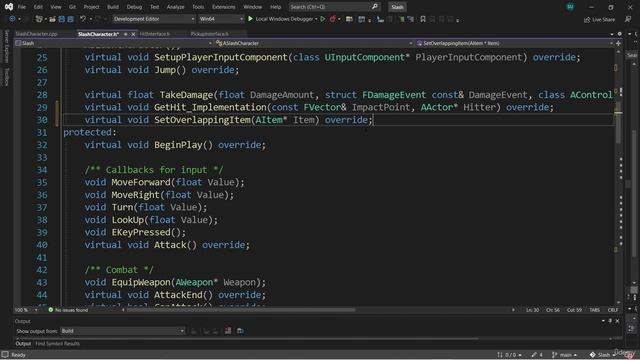Switch to PickupInterface.h tab
The height and width of the screenshot is (360, 640).
(209, 34)
